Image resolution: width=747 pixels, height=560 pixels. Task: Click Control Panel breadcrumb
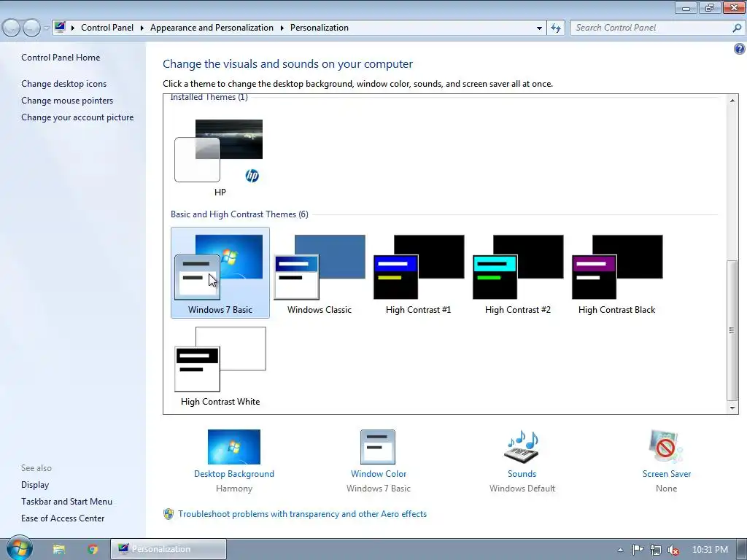coord(107,28)
